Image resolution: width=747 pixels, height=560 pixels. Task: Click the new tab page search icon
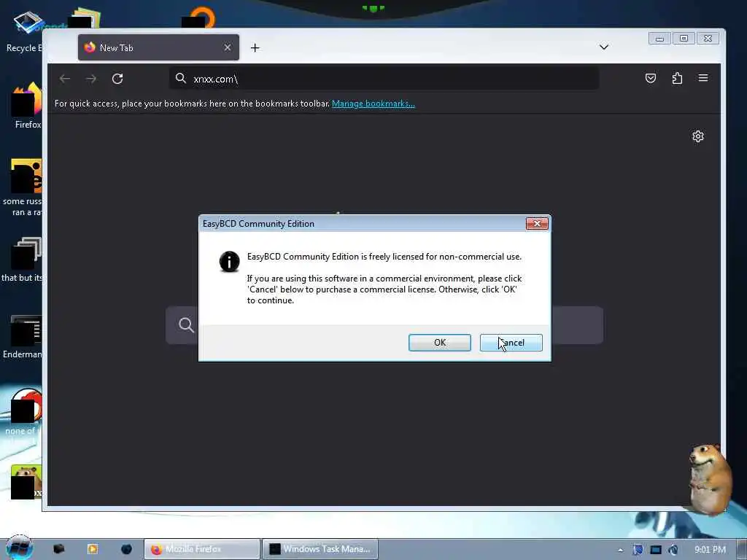click(186, 324)
